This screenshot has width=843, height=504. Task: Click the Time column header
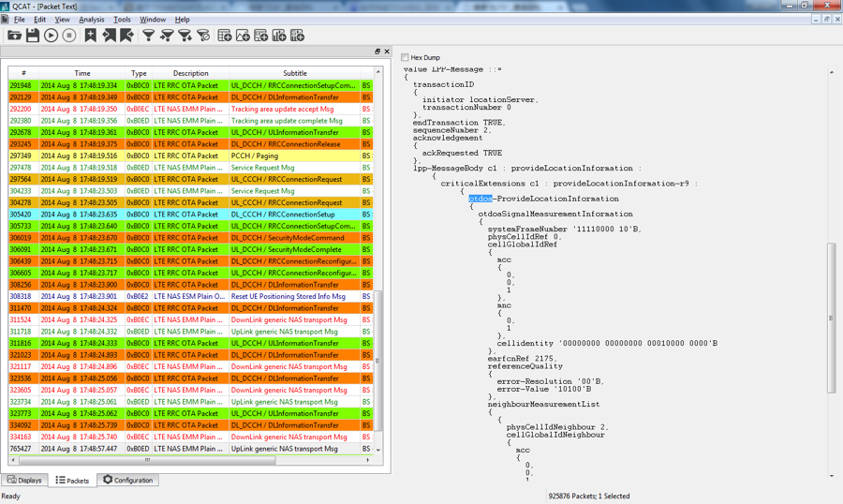click(x=82, y=73)
